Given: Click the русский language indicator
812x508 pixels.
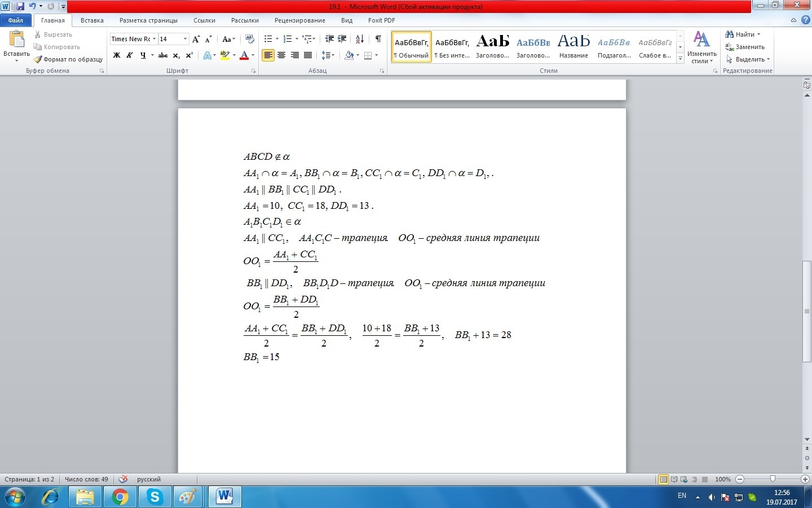Looking at the screenshot, I should (x=149, y=479).
